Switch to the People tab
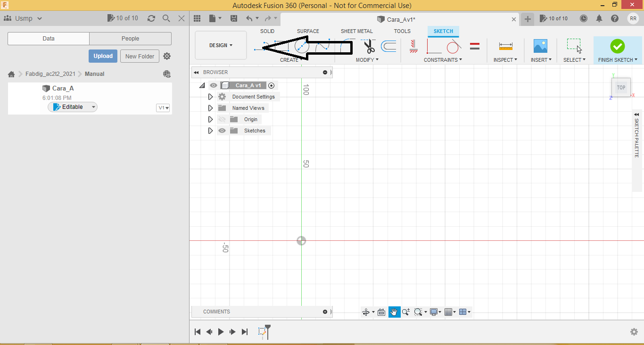This screenshot has width=644, height=345. point(130,39)
